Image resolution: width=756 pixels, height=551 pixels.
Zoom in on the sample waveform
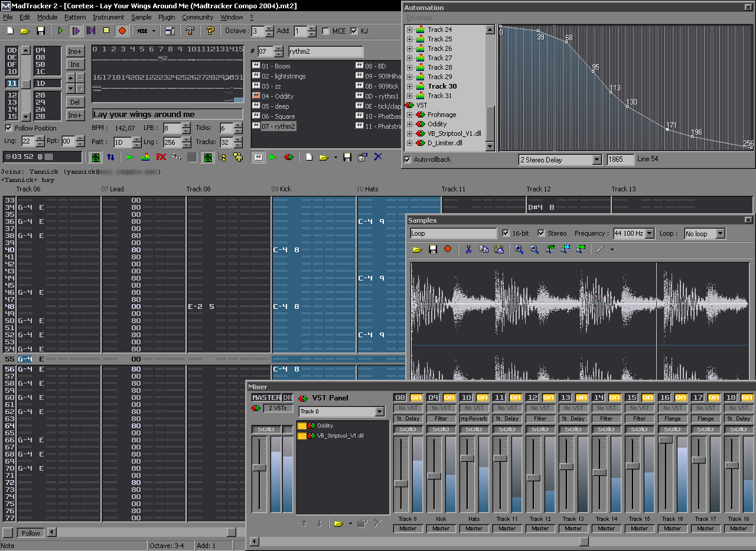pos(519,249)
